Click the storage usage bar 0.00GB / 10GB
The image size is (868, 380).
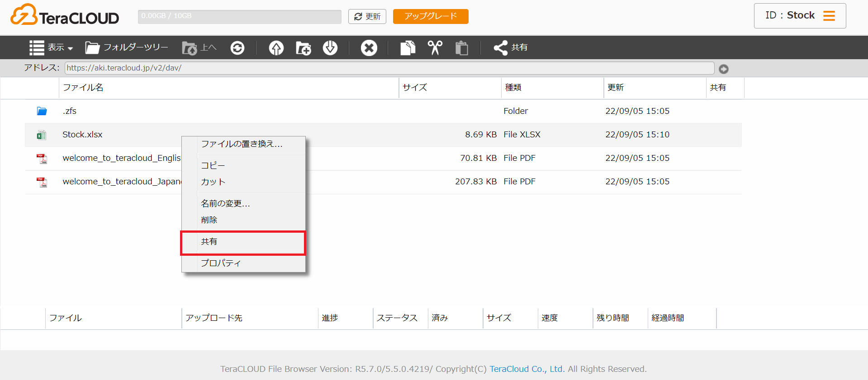[240, 16]
